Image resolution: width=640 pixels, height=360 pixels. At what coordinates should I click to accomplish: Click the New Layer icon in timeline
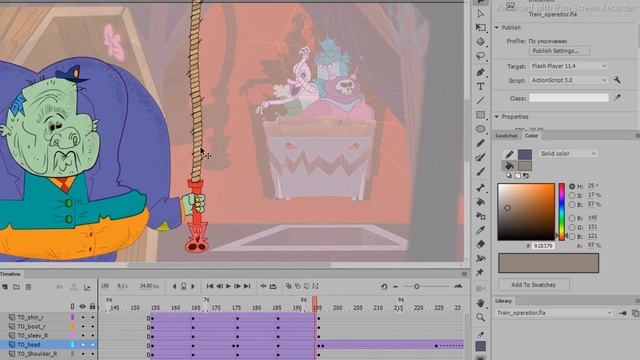pos(5,287)
